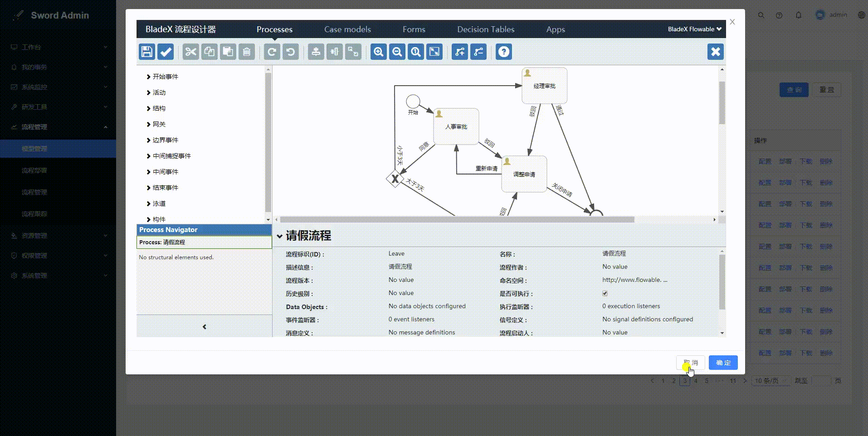868x436 pixels.
Task: Toggle the 是否可执行 checkbox
Action: 605,293
